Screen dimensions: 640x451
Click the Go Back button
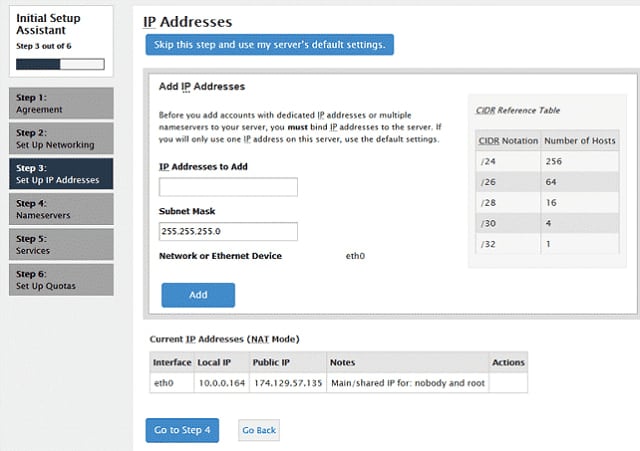pos(258,430)
